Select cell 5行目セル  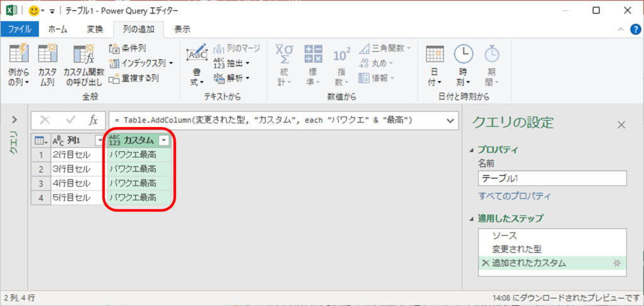[x=78, y=197]
